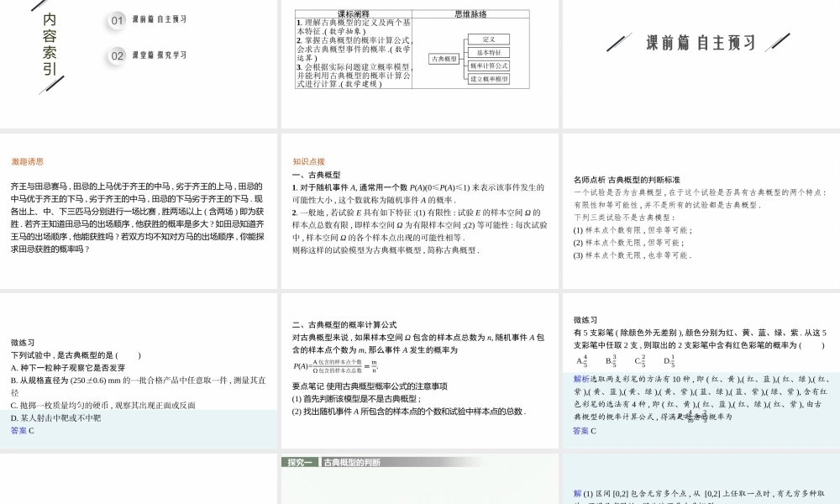
Task: Click the 建立概率模型 flowchart box
Action: pyautogui.click(x=490, y=77)
